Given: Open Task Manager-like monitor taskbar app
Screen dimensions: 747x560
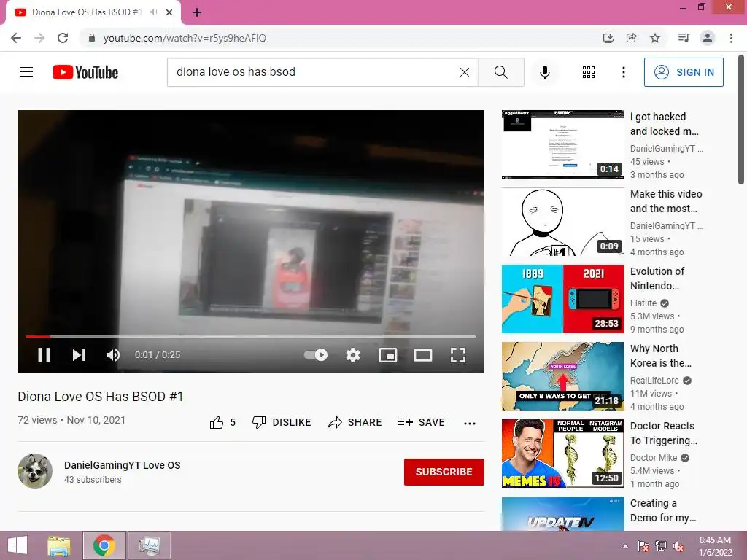Looking at the screenshot, I should (149, 545).
